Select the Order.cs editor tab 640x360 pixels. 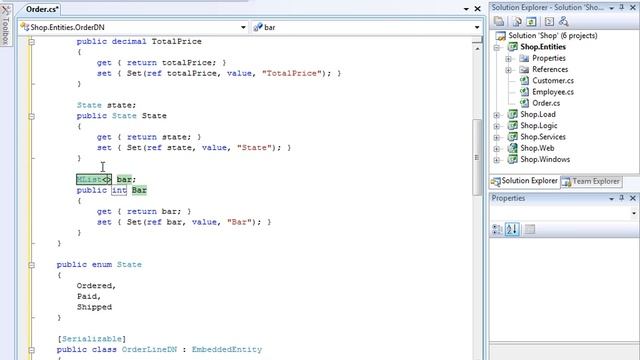tap(42, 9)
